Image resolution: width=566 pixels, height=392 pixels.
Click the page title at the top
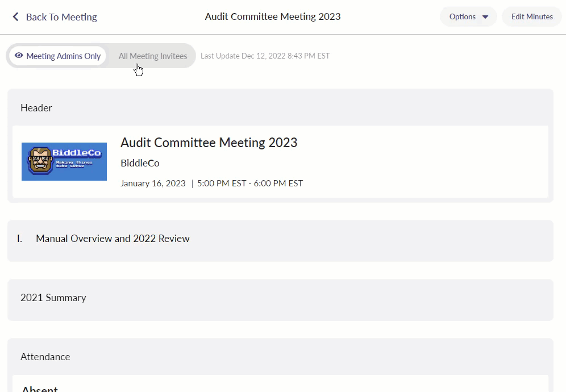273,16
